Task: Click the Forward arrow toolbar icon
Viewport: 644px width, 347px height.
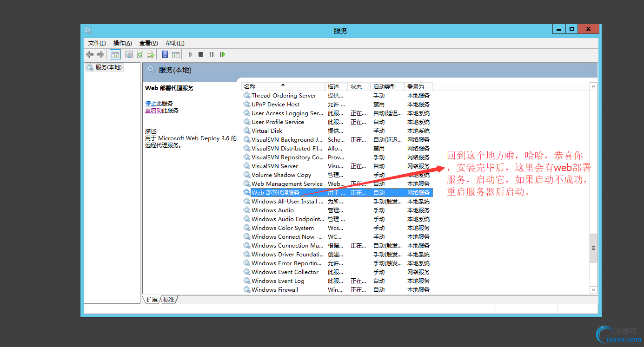Action: click(x=100, y=54)
